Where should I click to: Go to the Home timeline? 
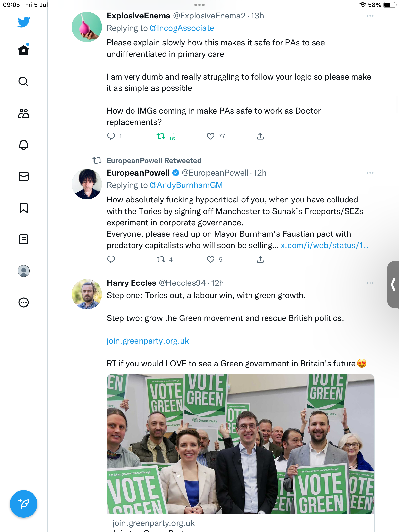point(24,50)
